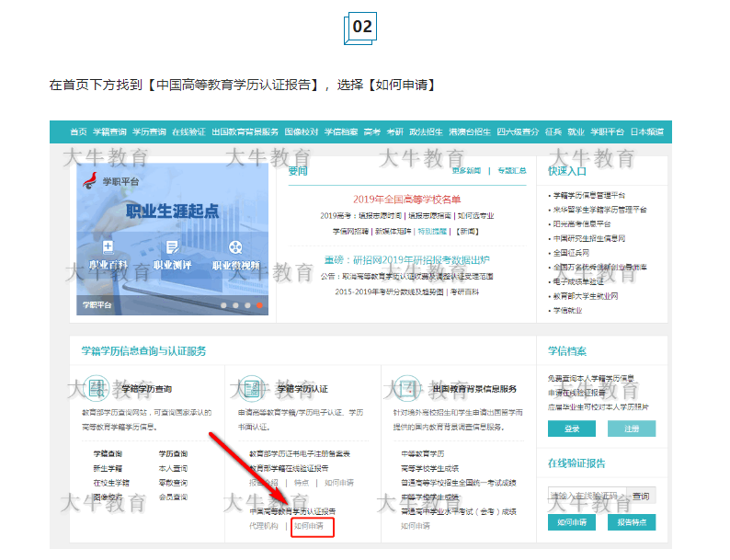Open 教育部学历证书电子注册备案表 link
Image resolution: width=730 pixels, height=560 pixels.
[x=300, y=454]
